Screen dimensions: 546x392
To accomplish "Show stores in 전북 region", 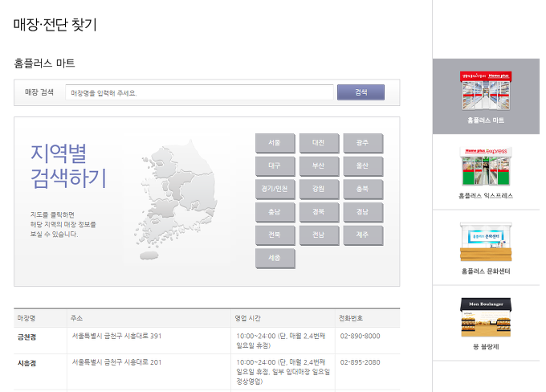I will (x=275, y=235).
